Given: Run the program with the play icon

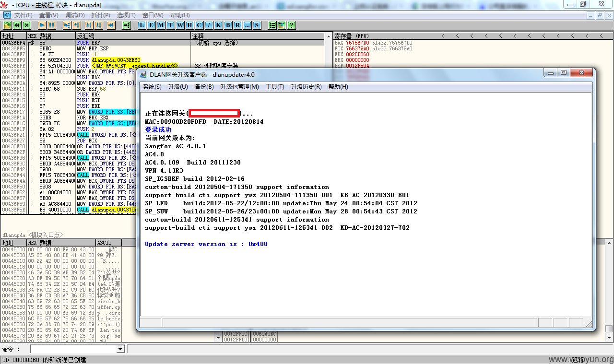Looking at the screenshot, I should tap(42, 25).
